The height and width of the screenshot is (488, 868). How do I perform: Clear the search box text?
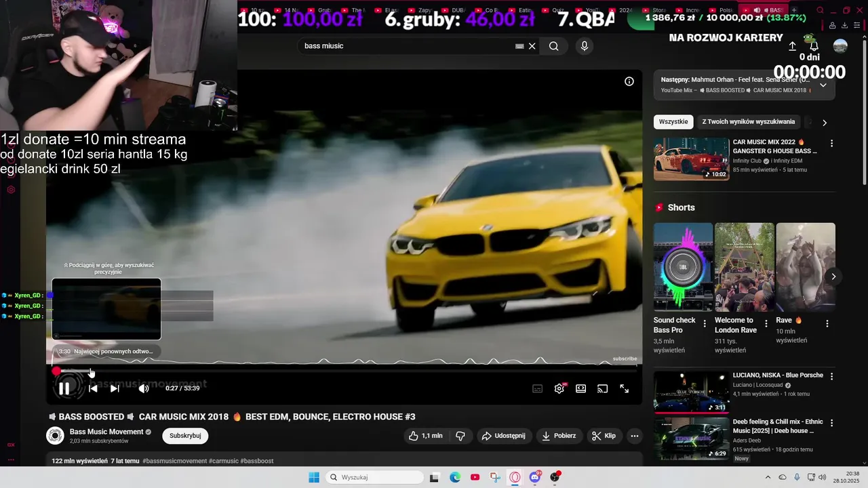pyautogui.click(x=532, y=46)
